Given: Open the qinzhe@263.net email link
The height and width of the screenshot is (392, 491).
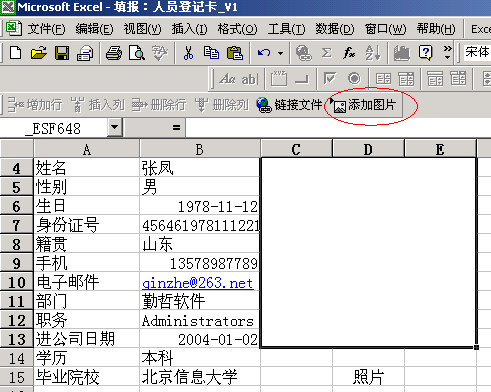Looking at the screenshot, I should pyautogui.click(x=198, y=283).
